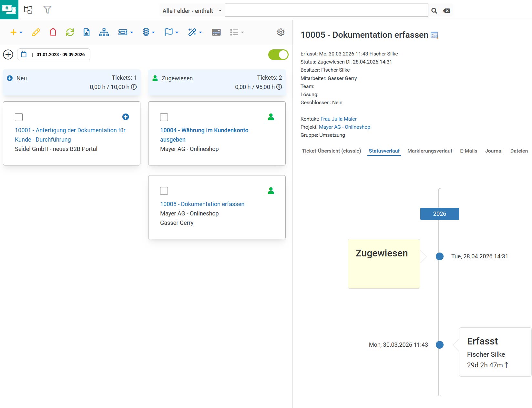This screenshot has width=532, height=408.
Task: Edit ticket with the pencil icon
Action: click(36, 32)
